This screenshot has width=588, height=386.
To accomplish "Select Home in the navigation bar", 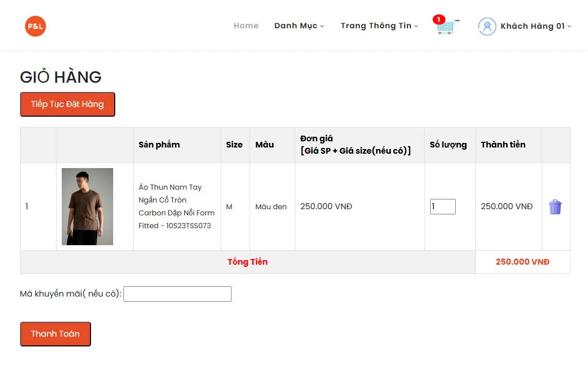I will tap(246, 25).
